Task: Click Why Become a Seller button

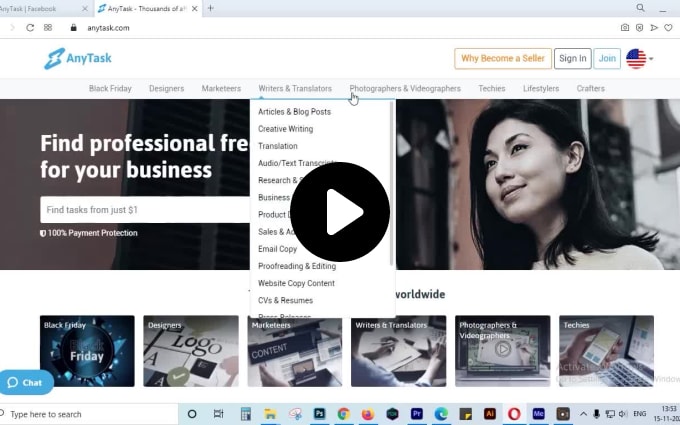Action: click(x=503, y=59)
